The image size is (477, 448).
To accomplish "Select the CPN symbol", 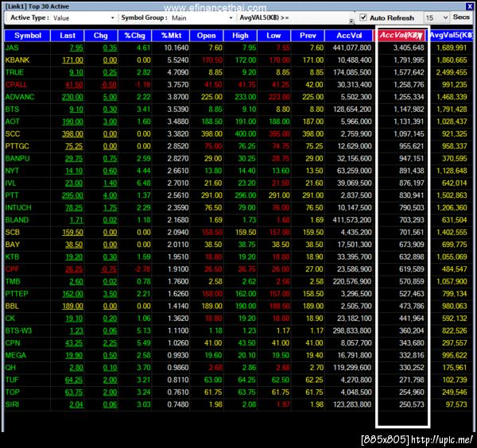I will [13, 343].
